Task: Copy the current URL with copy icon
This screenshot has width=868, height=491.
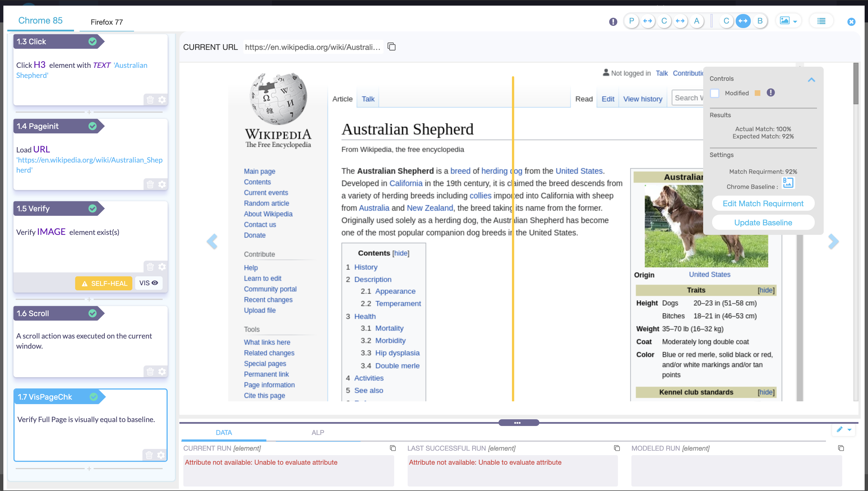Action: tap(391, 47)
